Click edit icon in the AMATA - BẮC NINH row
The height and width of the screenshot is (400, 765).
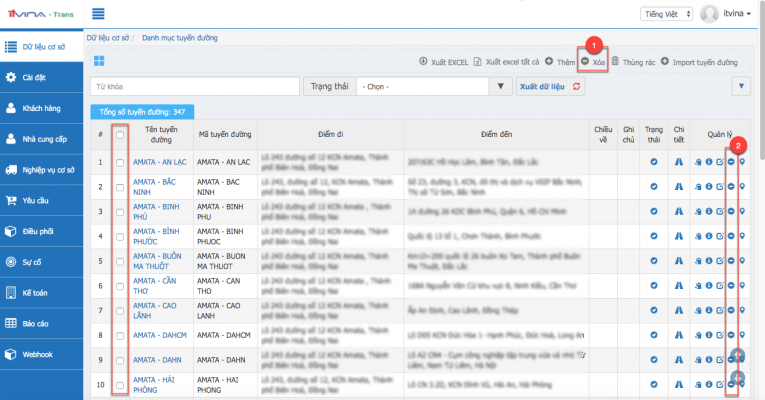720,186
